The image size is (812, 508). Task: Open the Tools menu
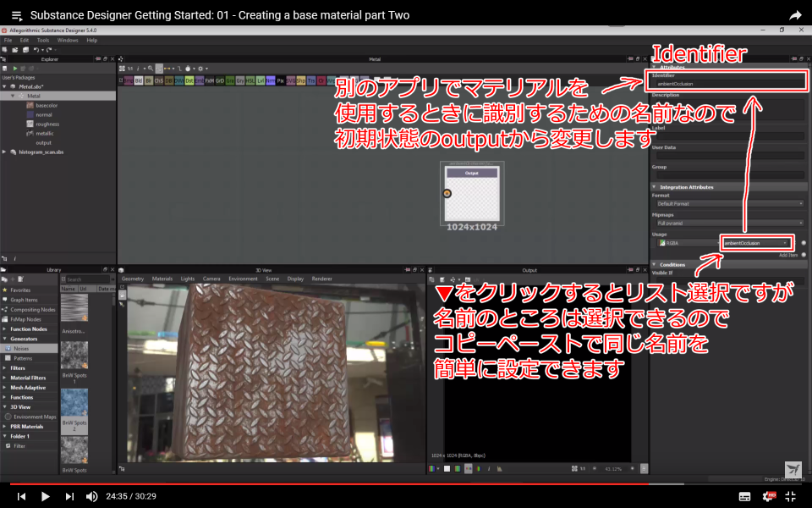(x=43, y=40)
